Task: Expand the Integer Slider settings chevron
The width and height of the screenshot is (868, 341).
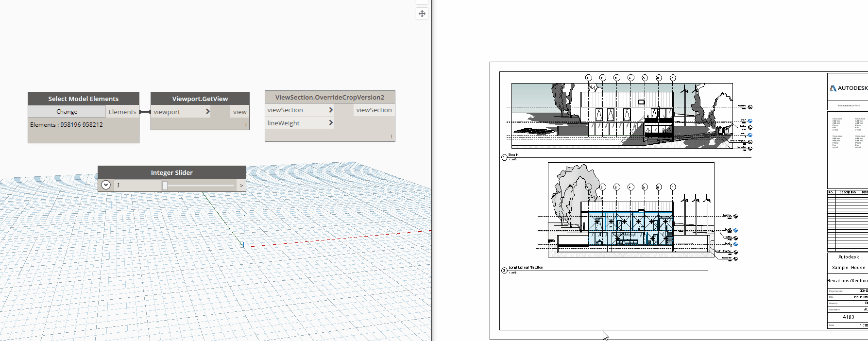Action: (106, 185)
